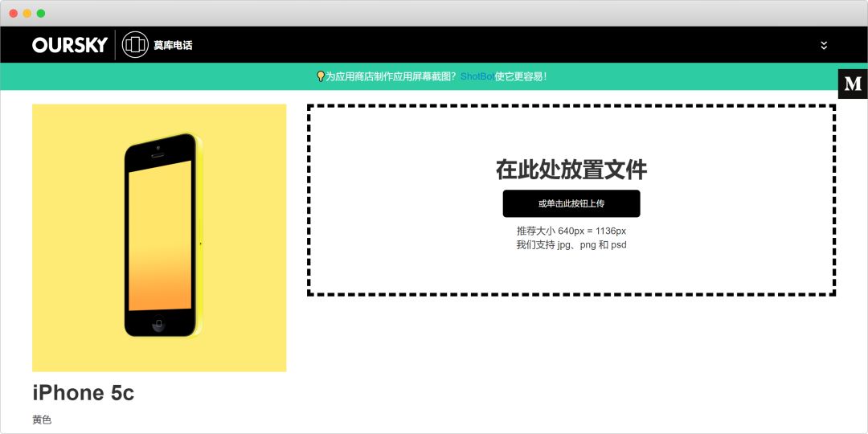Click the home button on the phone mockup
The height and width of the screenshot is (434, 868).
pyautogui.click(x=158, y=325)
